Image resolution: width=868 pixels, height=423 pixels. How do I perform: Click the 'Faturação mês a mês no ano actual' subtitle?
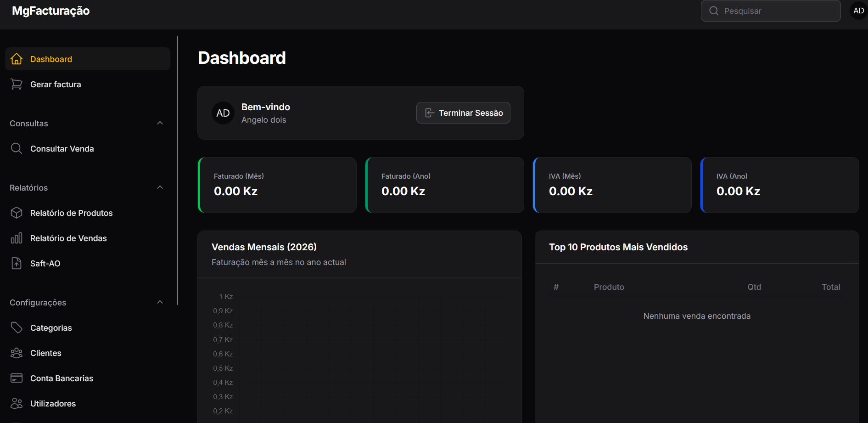tap(279, 262)
